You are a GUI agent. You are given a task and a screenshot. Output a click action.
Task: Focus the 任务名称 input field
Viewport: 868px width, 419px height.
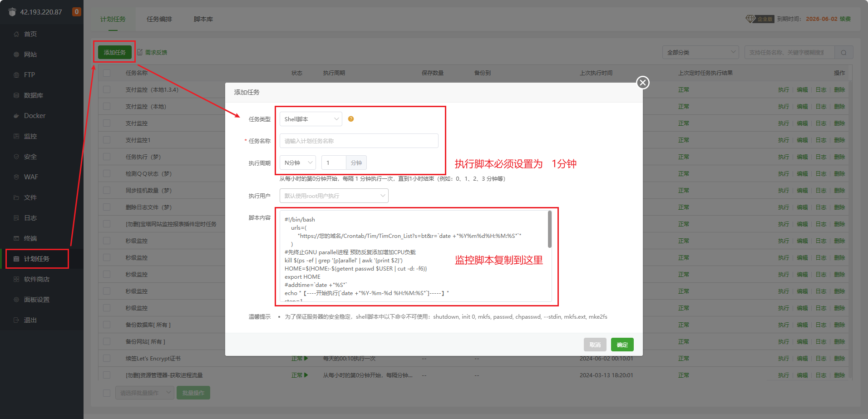pyautogui.click(x=359, y=141)
